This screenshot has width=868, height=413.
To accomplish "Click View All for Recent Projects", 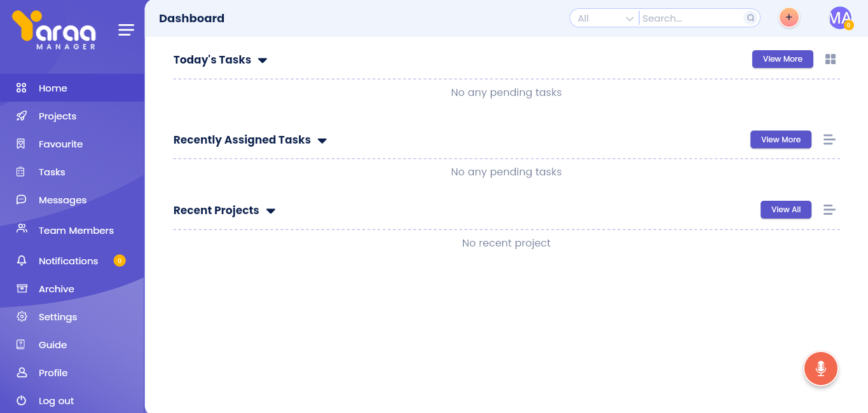I will 785,210.
